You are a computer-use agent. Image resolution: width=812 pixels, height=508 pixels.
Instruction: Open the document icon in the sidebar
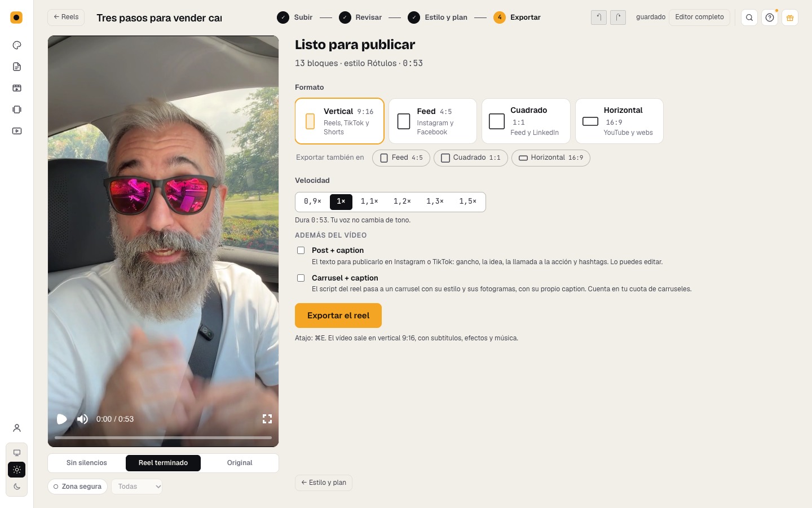(x=17, y=67)
